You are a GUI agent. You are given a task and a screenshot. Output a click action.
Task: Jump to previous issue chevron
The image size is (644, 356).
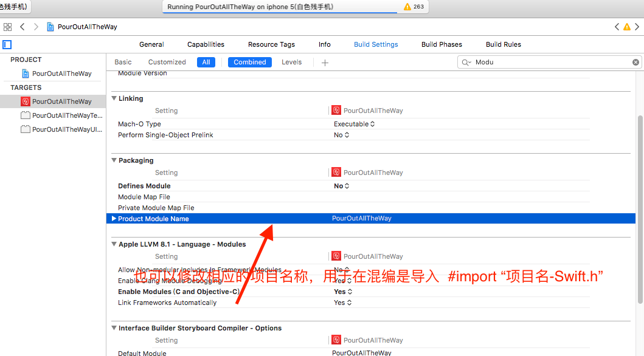coord(617,27)
